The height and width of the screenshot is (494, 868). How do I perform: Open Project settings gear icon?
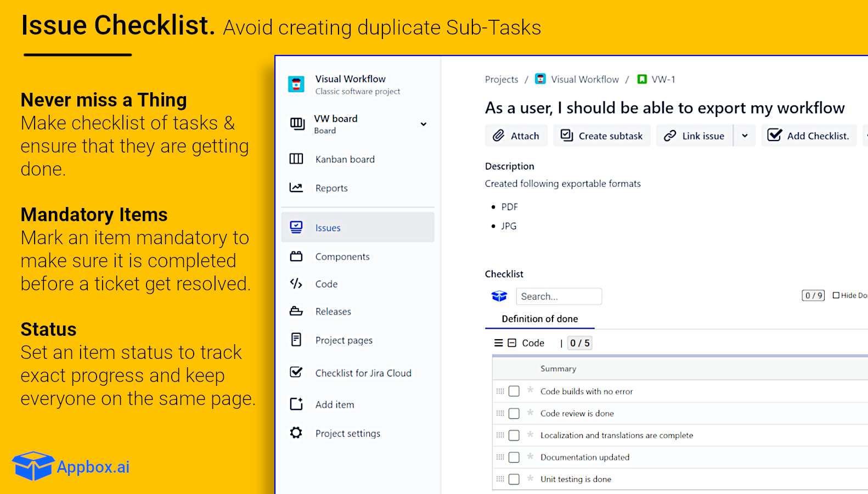(296, 433)
